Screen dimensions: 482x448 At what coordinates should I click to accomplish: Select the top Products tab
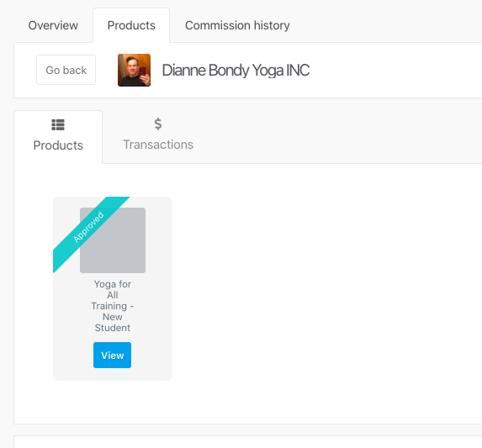coord(131,25)
